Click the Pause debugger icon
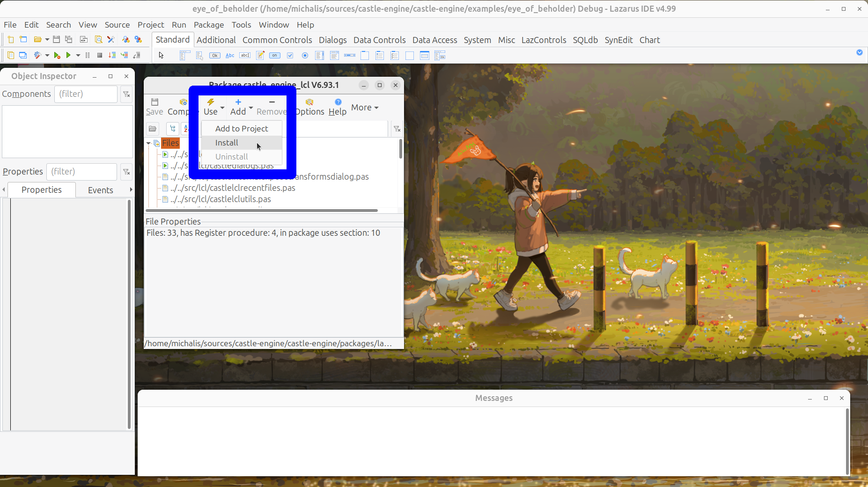The width and height of the screenshot is (868, 487). tap(88, 55)
